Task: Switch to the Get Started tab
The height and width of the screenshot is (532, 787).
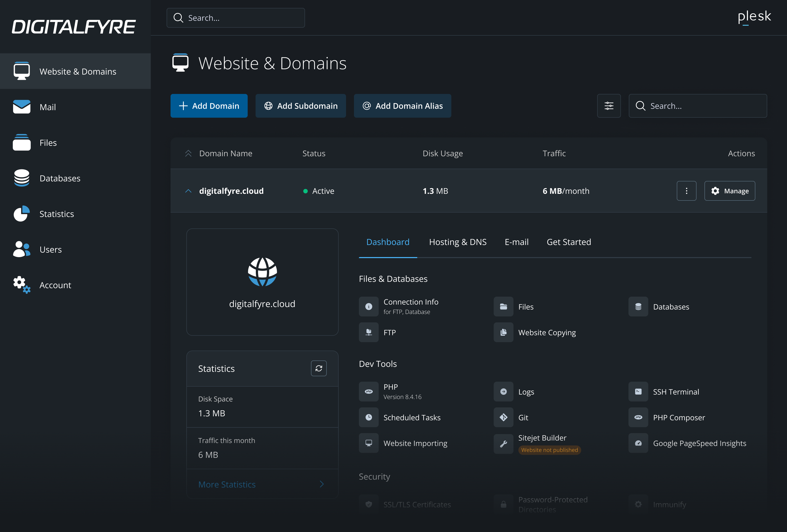Action: pos(568,242)
